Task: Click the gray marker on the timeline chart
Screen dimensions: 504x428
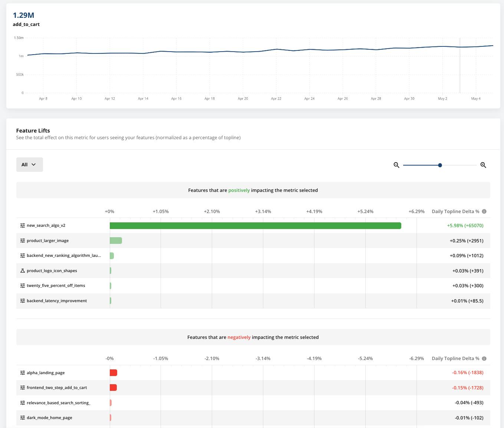Action: point(460,65)
